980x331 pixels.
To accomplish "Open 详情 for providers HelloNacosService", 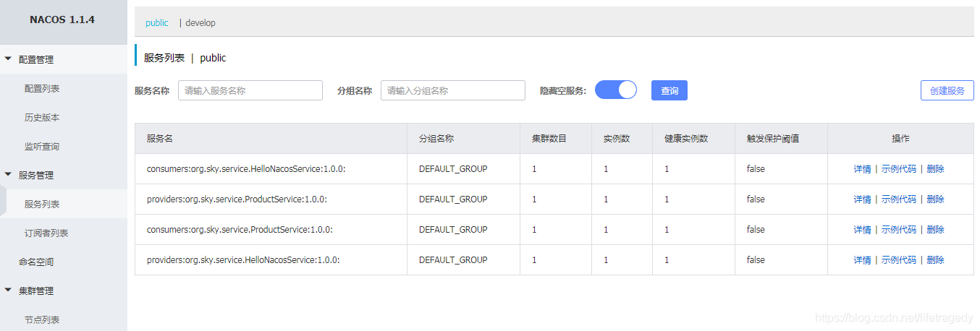I will click(x=862, y=259).
